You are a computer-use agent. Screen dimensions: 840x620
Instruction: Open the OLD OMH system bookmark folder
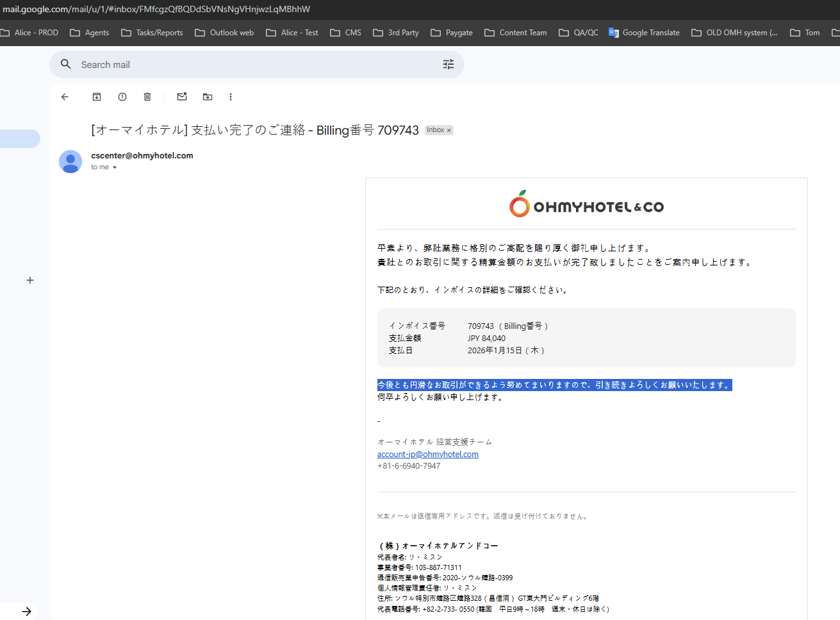coord(734,33)
